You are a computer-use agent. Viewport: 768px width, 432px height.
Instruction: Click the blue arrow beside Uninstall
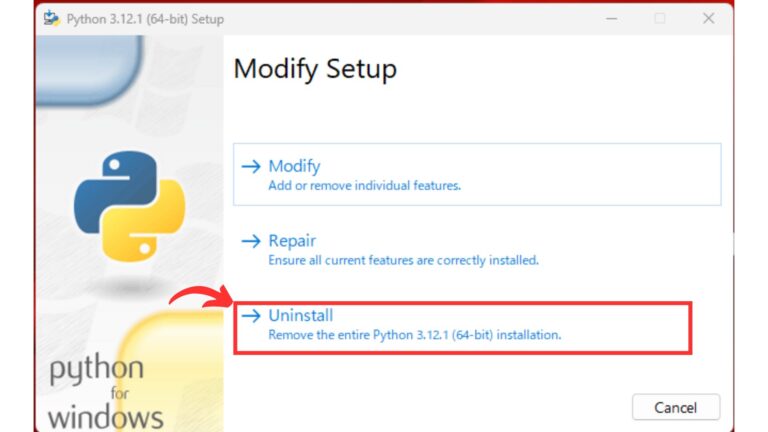pyautogui.click(x=251, y=315)
